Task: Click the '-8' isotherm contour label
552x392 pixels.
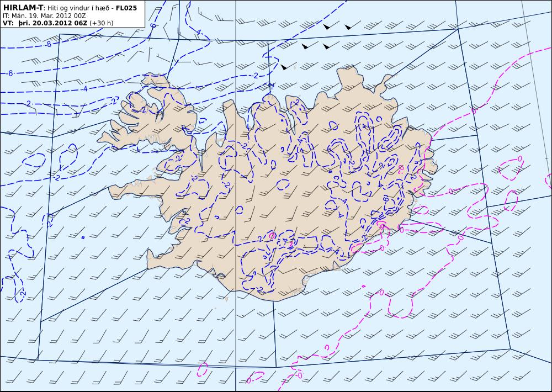Action: [48, 44]
